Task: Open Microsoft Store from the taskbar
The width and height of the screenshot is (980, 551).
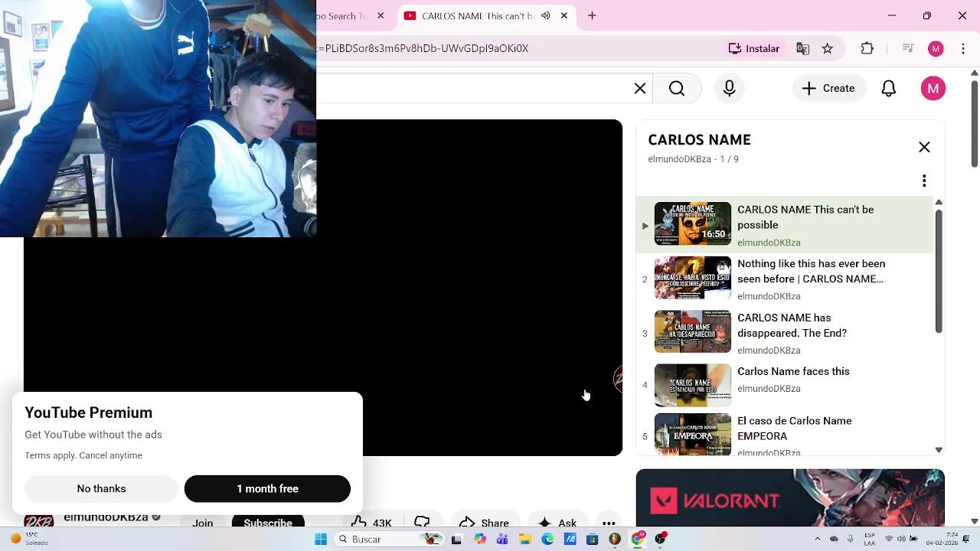Action: click(592, 540)
